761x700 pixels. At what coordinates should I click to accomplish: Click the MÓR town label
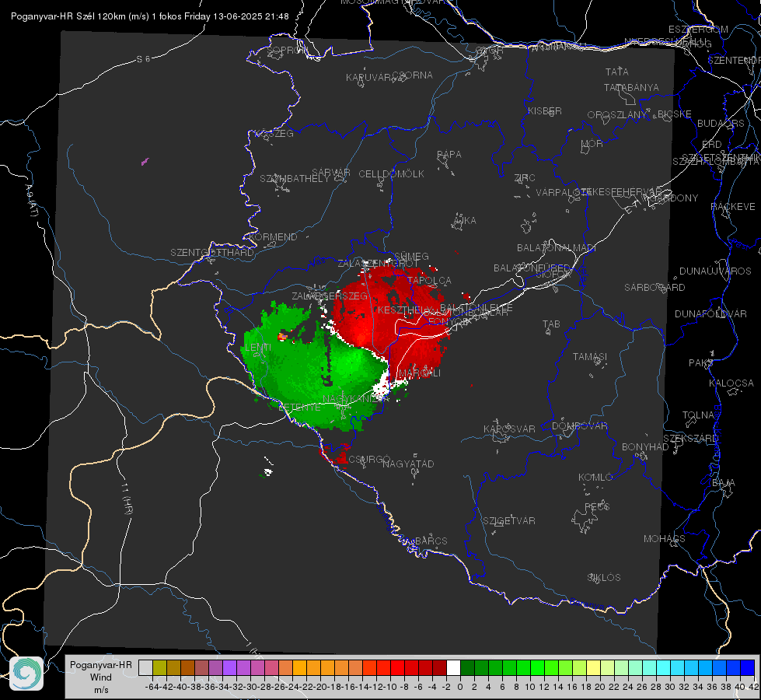click(592, 143)
